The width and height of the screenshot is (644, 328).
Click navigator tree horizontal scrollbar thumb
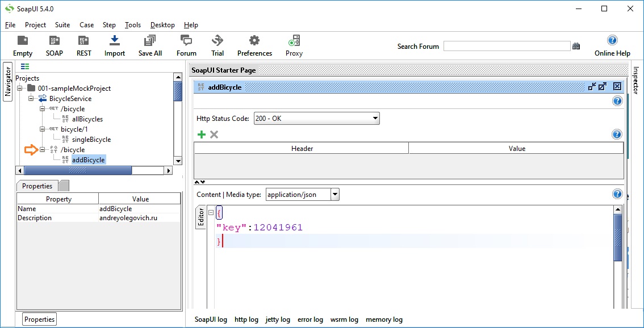(x=78, y=170)
